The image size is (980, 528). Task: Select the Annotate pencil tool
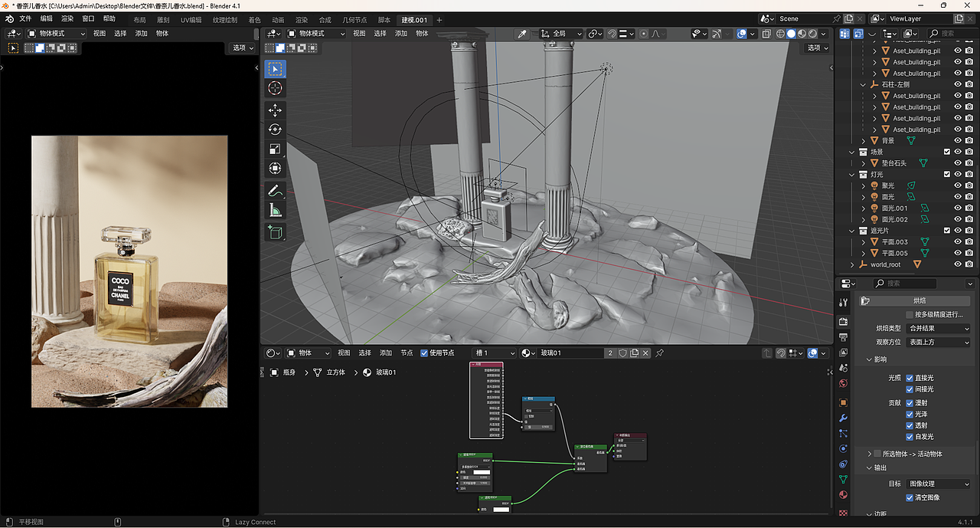[x=275, y=190]
